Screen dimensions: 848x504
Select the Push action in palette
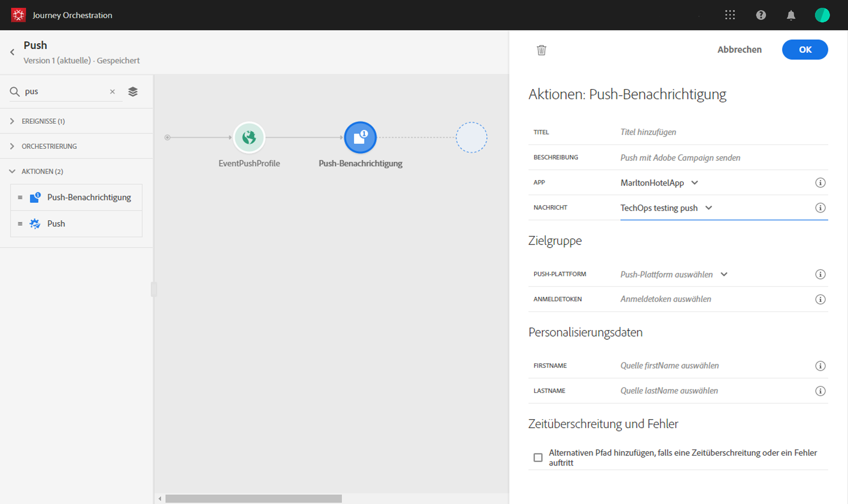click(56, 224)
